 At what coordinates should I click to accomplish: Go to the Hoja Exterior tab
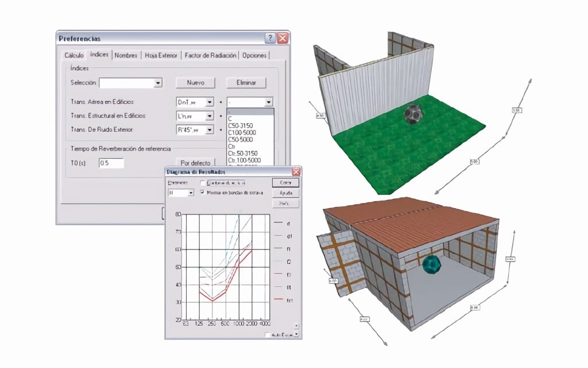[161, 56]
